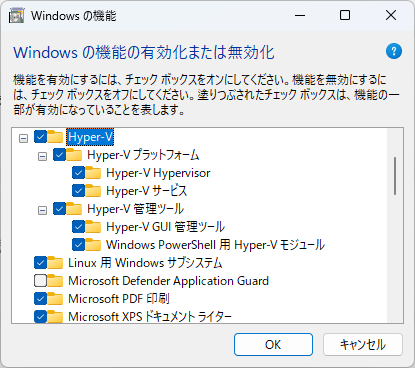Uncheck Microsoft XPS ドキュメント ライター checkbox

pos(40,317)
